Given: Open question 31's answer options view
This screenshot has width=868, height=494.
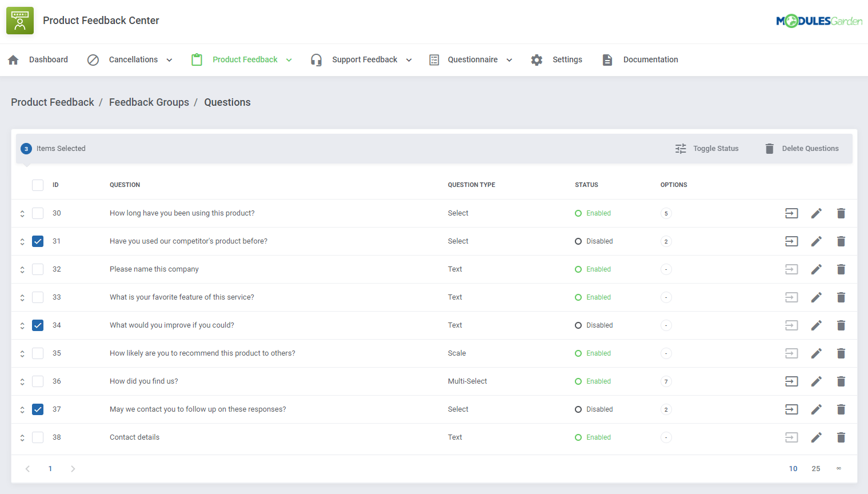Looking at the screenshot, I should click(x=791, y=241).
